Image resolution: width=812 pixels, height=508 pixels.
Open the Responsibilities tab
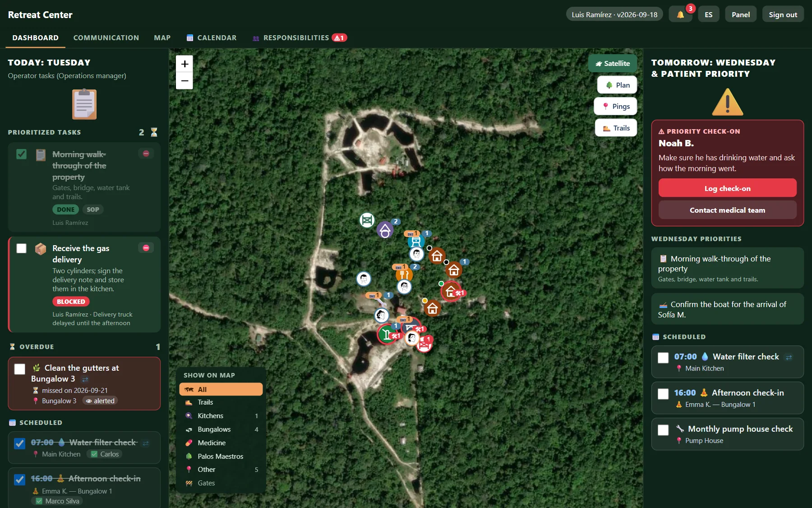coord(300,37)
